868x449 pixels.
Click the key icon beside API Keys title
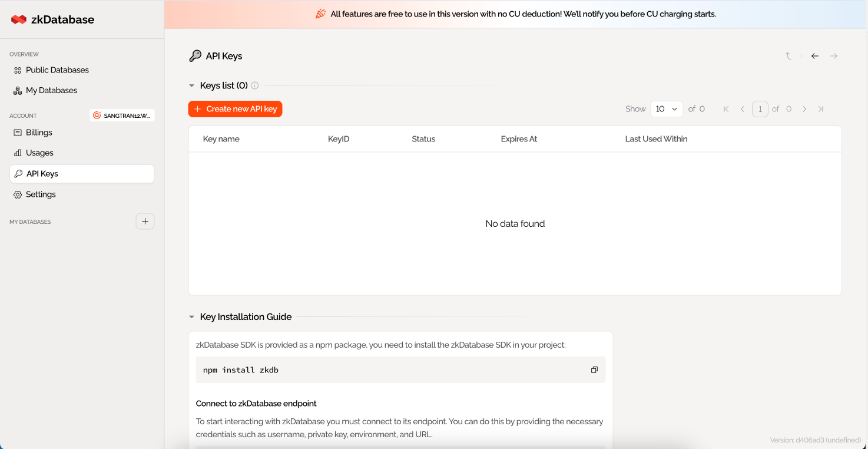click(195, 56)
